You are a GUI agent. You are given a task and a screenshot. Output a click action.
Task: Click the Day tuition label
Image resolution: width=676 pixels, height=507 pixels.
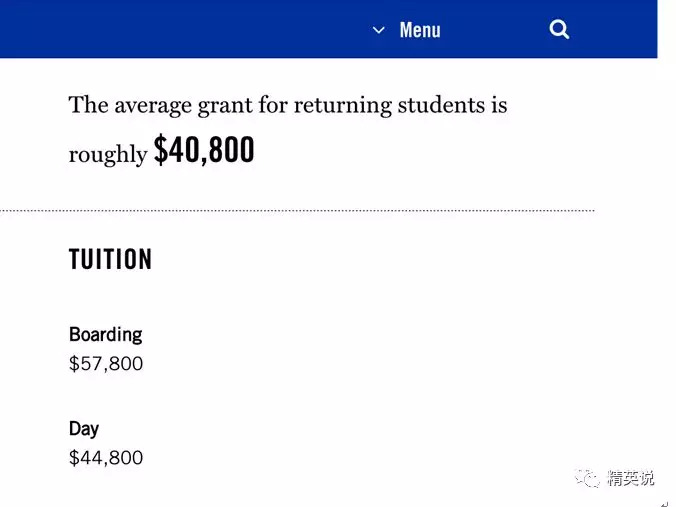coord(84,428)
